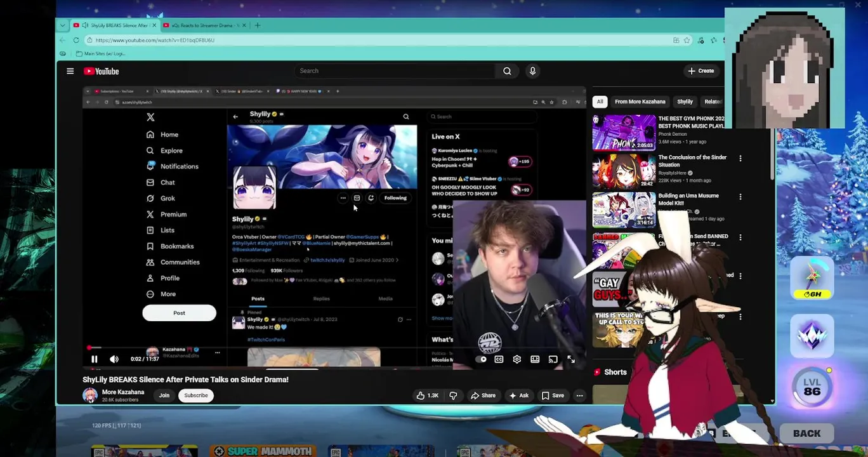This screenshot has height=457, width=868.
Task: Open options menu for the BANNED video
Action: pos(740,237)
